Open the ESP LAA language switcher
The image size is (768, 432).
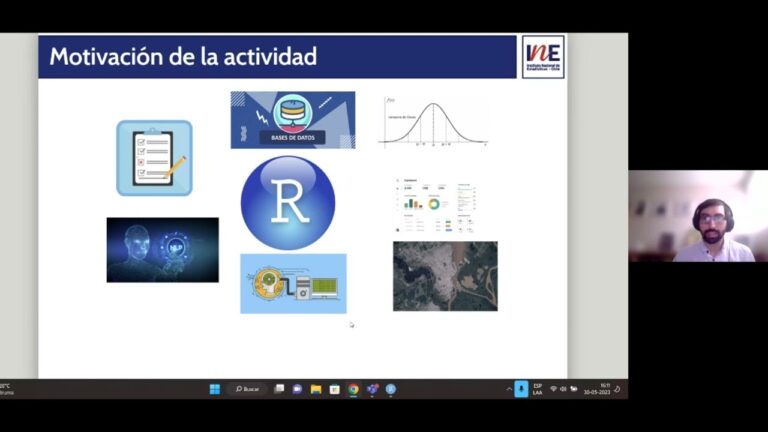537,389
